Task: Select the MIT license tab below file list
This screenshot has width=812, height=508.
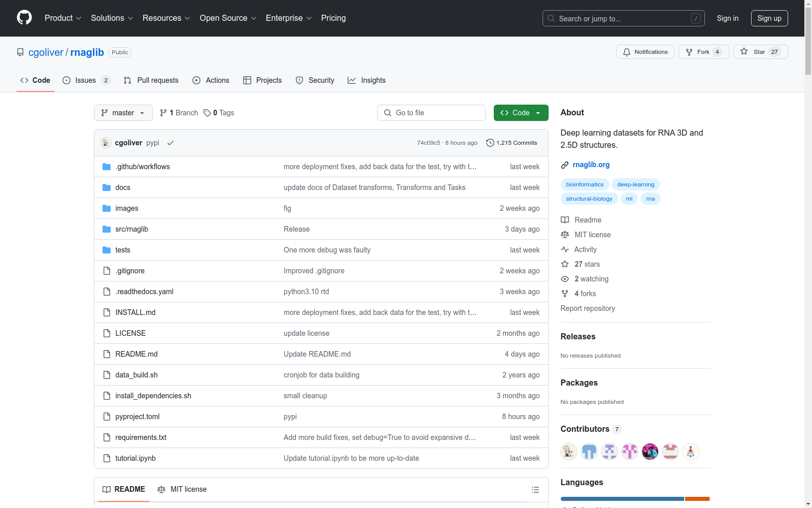Action: 182,489
